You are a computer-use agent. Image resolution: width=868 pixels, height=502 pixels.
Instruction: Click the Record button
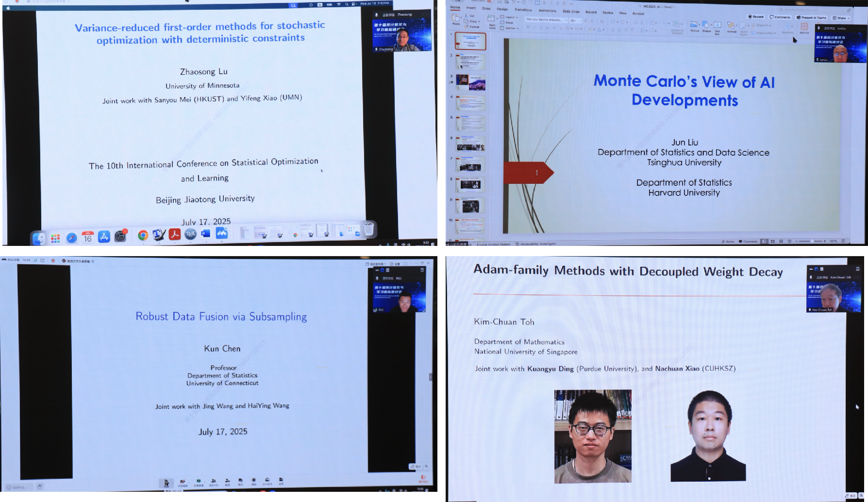(x=756, y=17)
